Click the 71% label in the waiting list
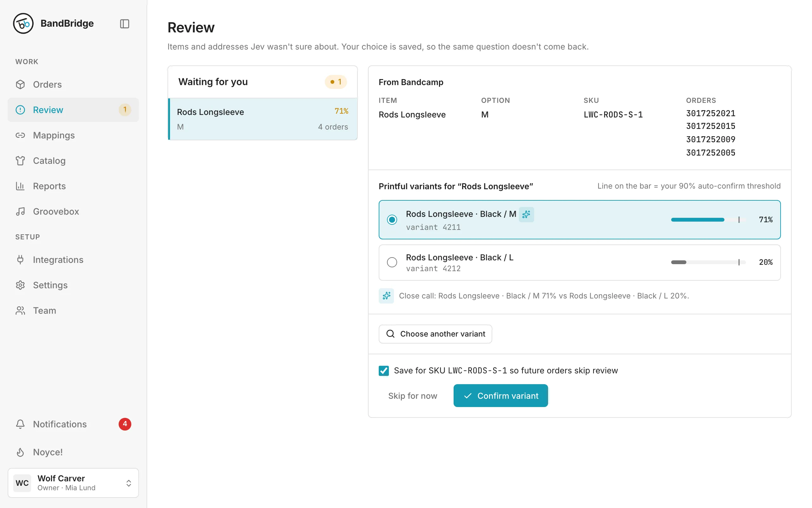 (x=341, y=111)
